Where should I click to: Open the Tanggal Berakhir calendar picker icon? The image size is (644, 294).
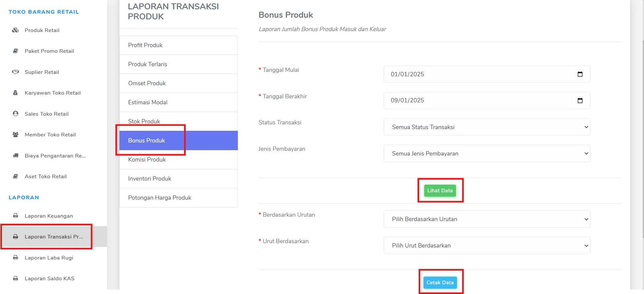(580, 101)
